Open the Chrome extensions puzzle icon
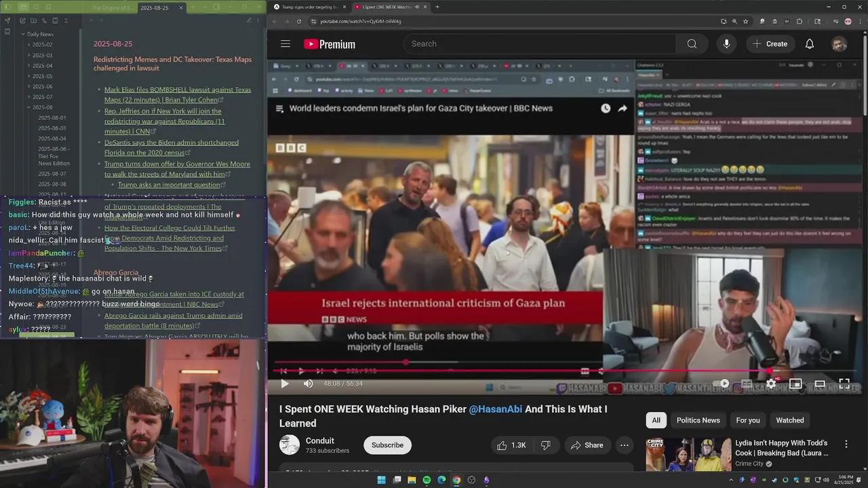This screenshot has height=488, width=868. click(799, 21)
